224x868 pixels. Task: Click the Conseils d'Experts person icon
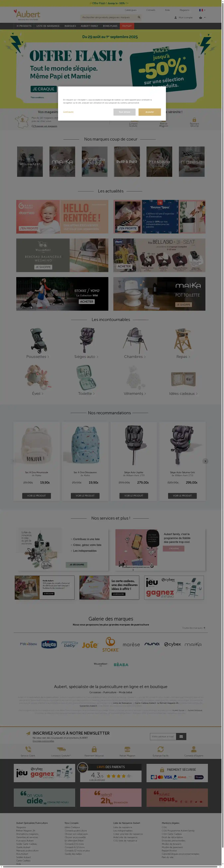point(194,749)
